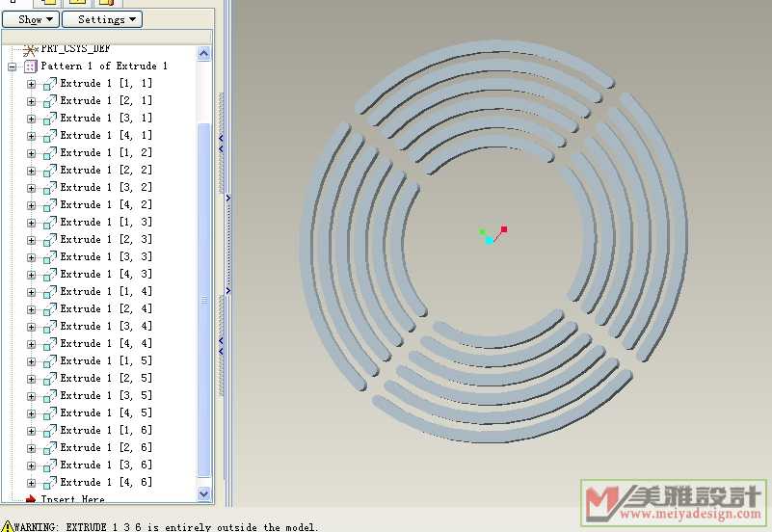Click model tree scrollbar down arrow

pos(203,493)
